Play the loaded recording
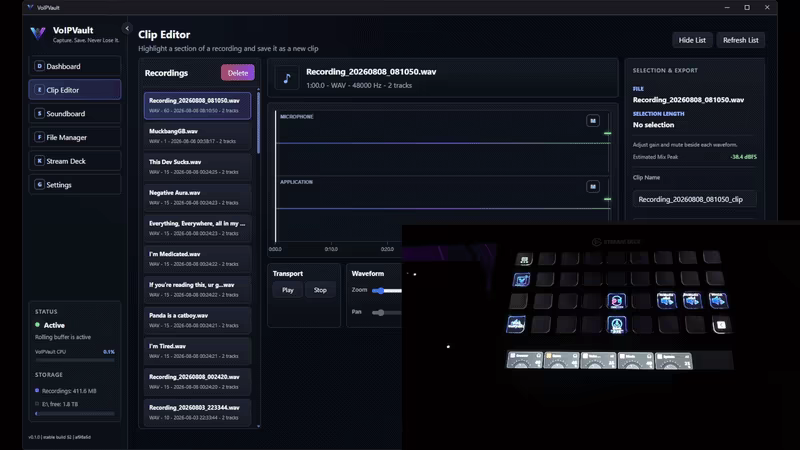 tap(288, 290)
